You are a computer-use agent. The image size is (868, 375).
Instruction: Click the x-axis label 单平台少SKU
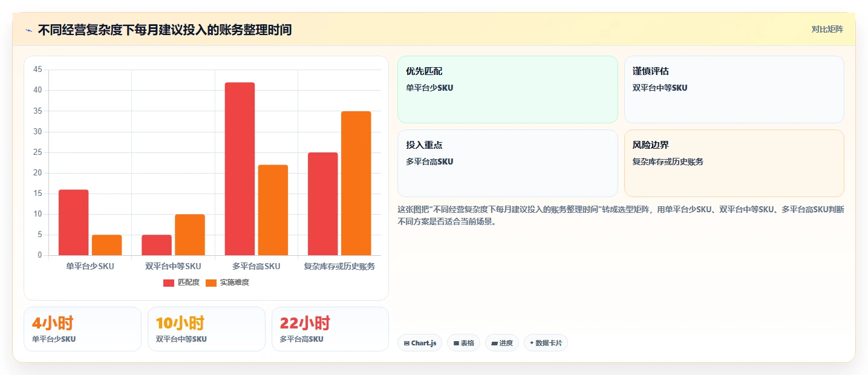tap(90, 266)
